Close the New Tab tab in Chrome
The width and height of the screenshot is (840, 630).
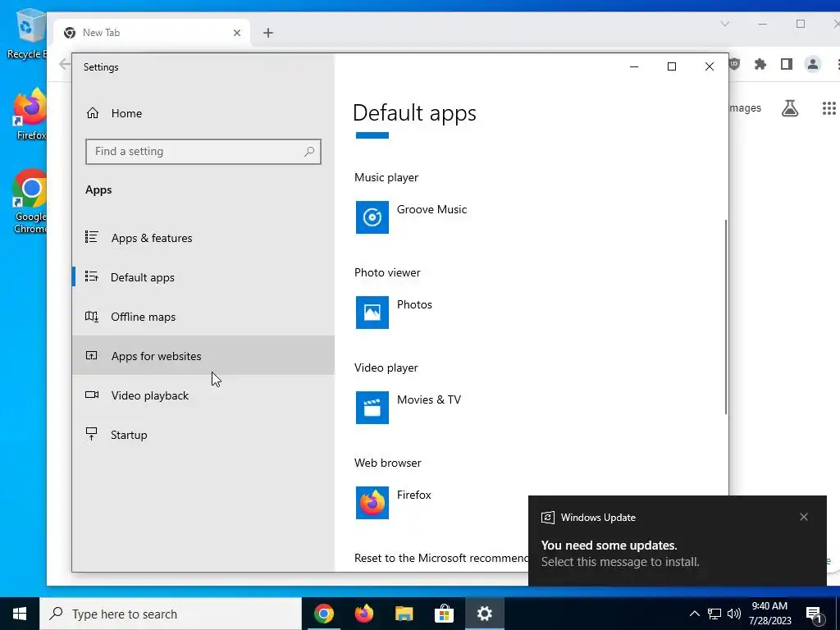(237, 33)
